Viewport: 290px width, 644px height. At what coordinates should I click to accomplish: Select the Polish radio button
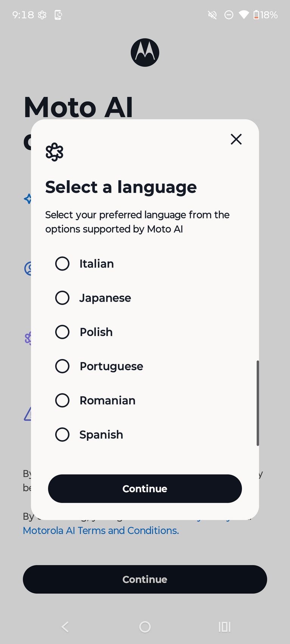[x=62, y=332]
